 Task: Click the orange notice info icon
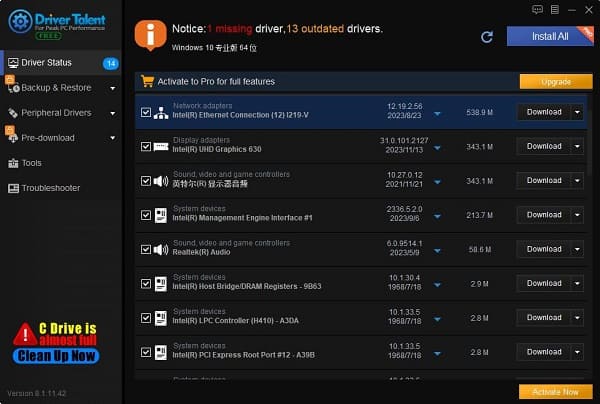pyautogui.click(x=151, y=35)
